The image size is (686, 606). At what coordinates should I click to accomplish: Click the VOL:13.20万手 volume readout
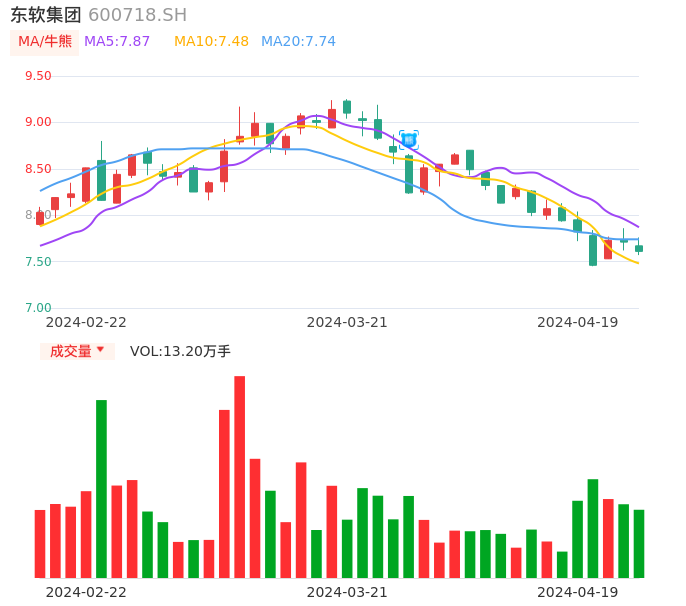(x=180, y=351)
